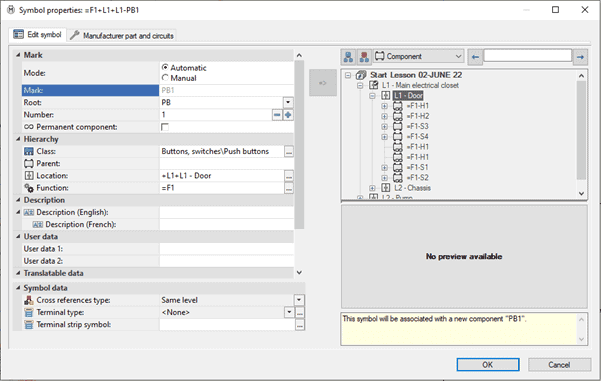Switch to Edit symbol tab

coord(37,35)
